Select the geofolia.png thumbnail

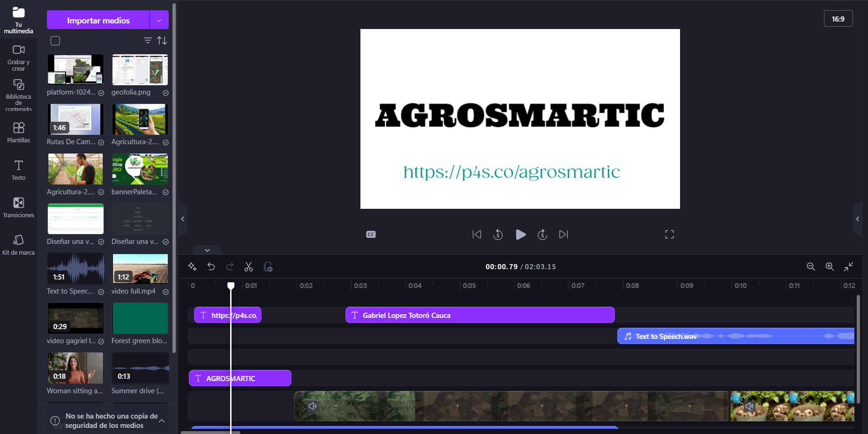pyautogui.click(x=140, y=69)
